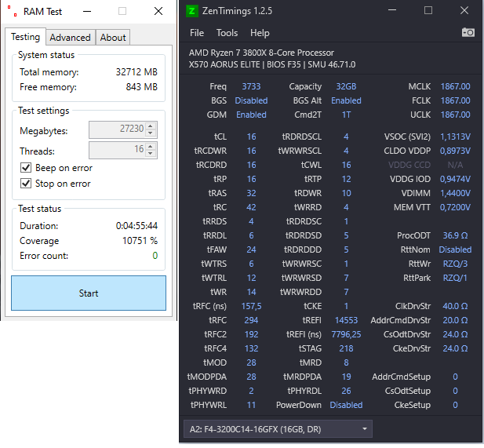The height and width of the screenshot is (448, 484).
Task: Click the FCLK value 1867.00
Action: [x=455, y=100]
